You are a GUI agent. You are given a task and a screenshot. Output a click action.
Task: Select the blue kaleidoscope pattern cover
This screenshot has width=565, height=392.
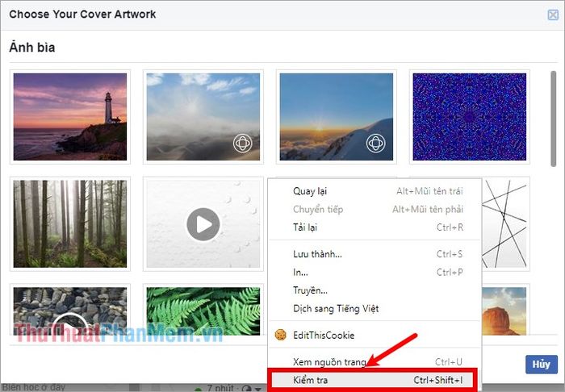470,117
